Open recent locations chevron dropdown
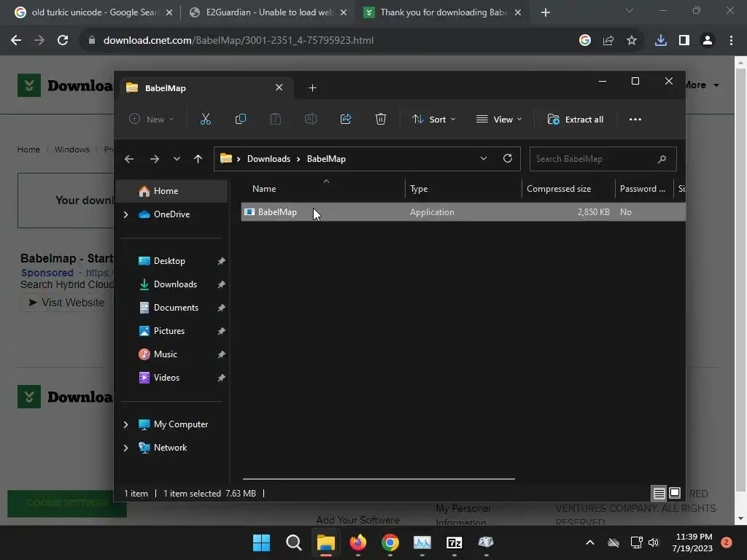This screenshot has height=560, width=747. [177, 159]
